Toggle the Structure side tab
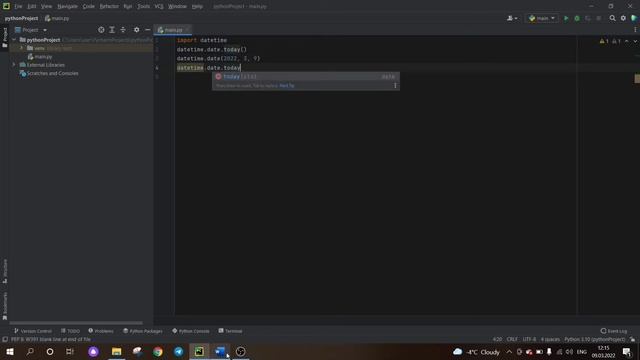 tap(5, 271)
